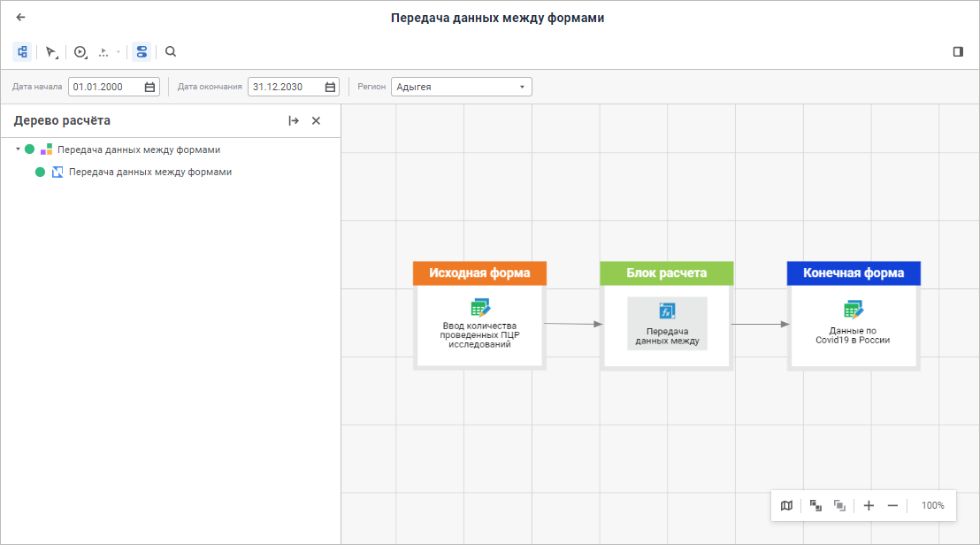Toggle the right side panel icon
Screen dimensions: 980x545
point(958,52)
